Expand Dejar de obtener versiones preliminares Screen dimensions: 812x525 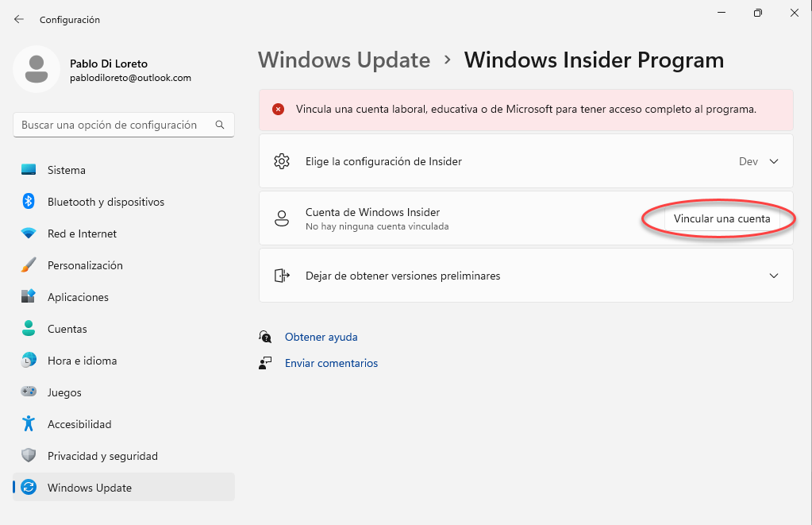click(774, 276)
